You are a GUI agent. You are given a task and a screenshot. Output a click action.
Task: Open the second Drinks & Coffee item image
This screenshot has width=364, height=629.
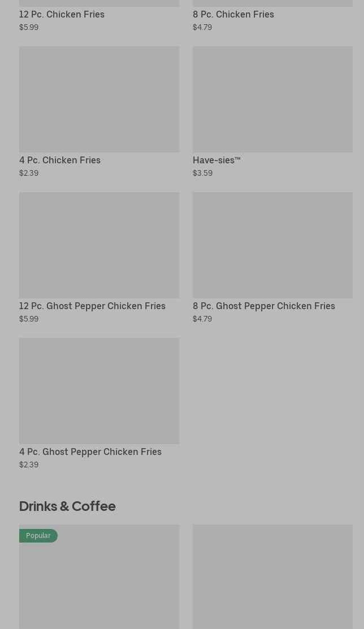(272, 576)
